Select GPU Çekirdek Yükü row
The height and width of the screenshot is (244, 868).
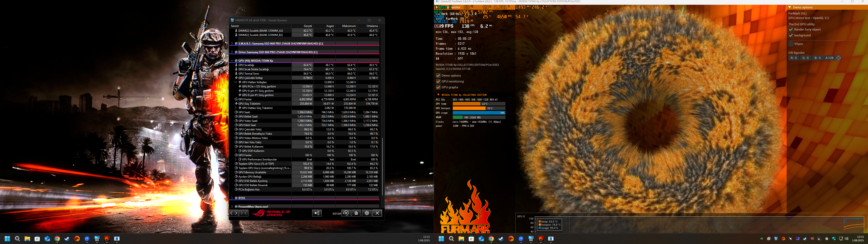305,129
